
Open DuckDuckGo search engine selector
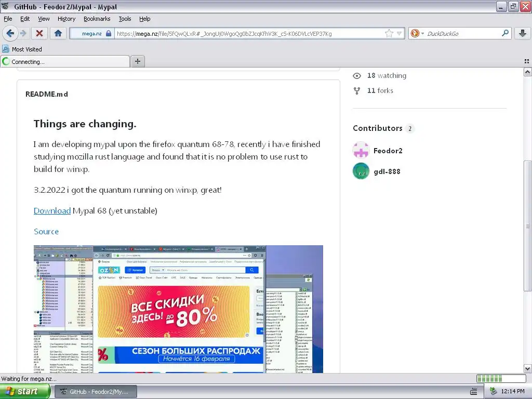coord(417,33)
